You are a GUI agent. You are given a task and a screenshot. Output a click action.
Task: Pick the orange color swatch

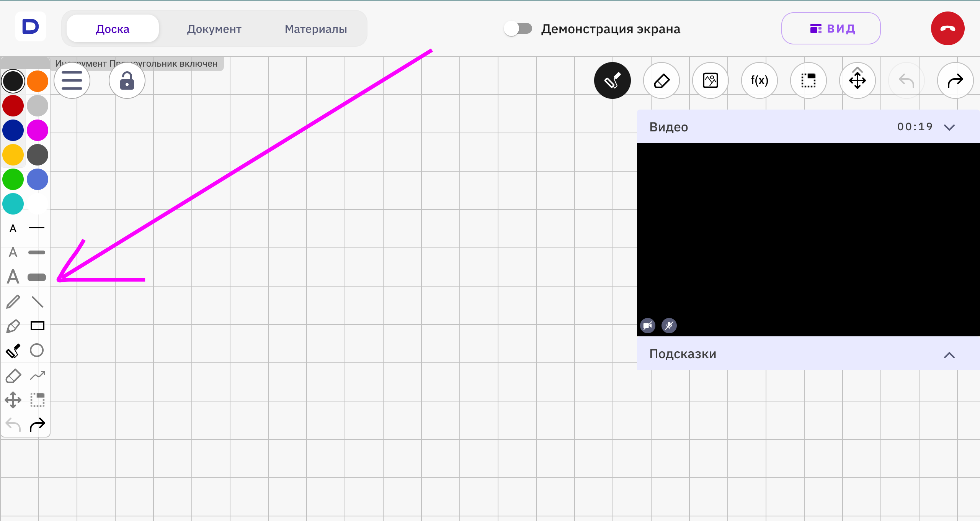click(x=38, y=81)
